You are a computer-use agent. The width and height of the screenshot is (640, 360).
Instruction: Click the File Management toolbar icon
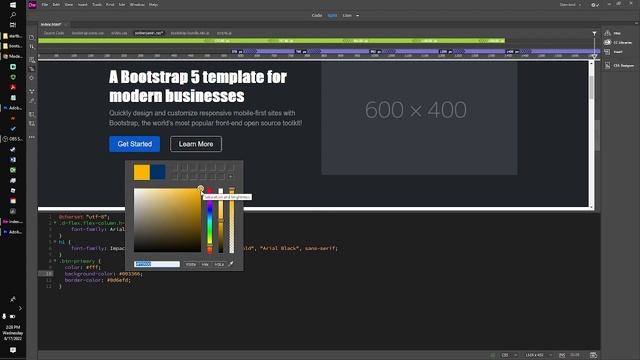[x=32, y=47]
